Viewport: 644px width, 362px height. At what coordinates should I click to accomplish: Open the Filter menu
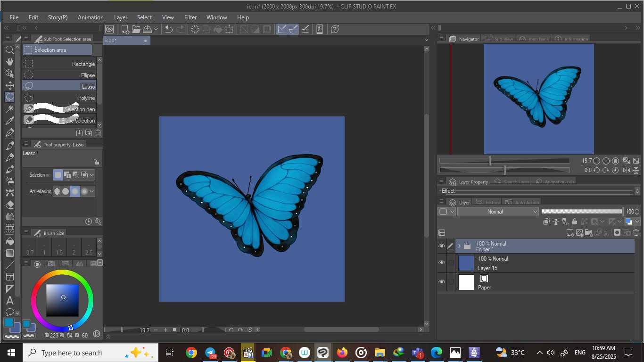(x=190, y=17)
